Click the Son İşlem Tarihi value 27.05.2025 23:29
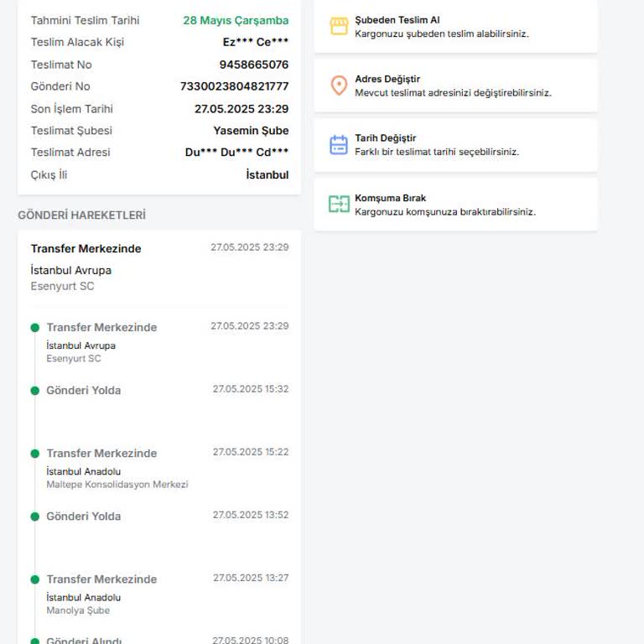This screenshot has height=644, width=644. [x=241, y=109]
